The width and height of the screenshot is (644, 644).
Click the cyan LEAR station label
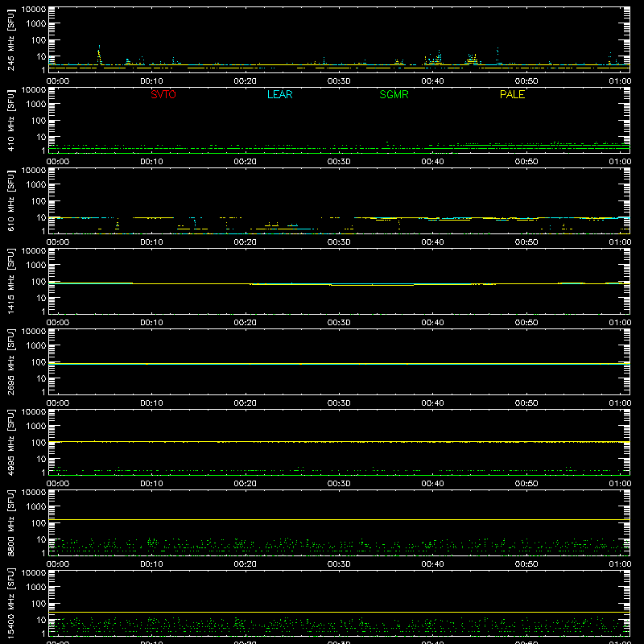pyautogui.click(x=279, y=94)
